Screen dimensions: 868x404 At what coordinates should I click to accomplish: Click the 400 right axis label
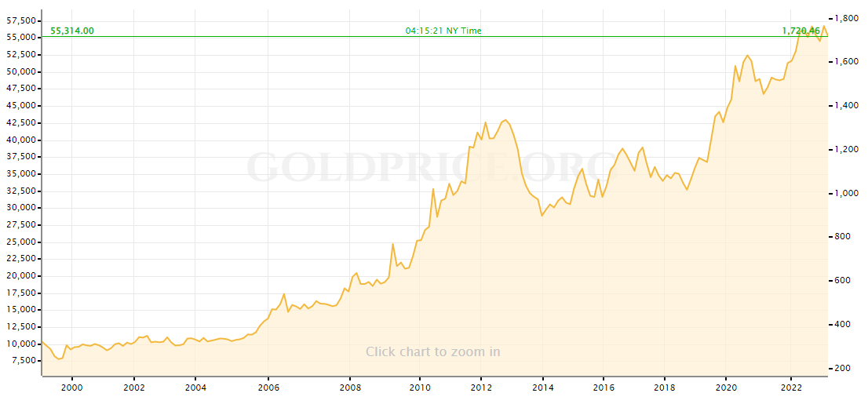tap(844, 325)
